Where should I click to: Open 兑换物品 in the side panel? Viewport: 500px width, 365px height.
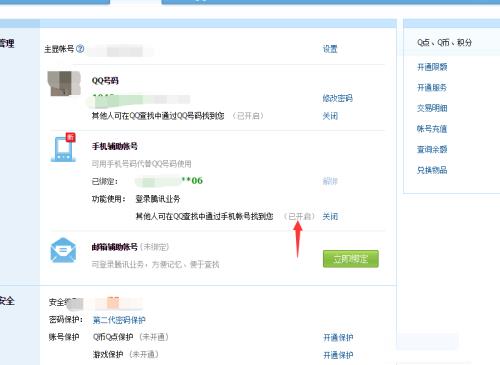[432, 170]
